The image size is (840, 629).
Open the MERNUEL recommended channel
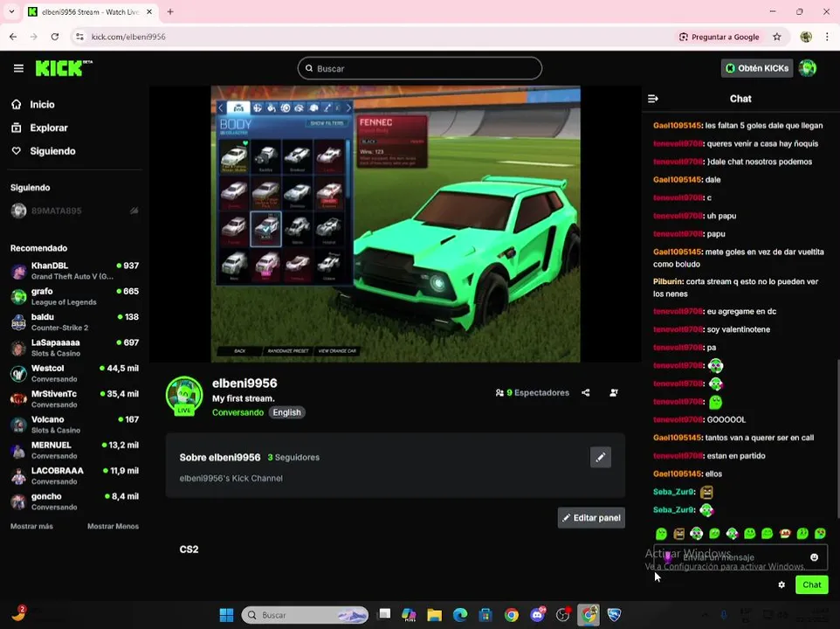(x=75, y=450)
